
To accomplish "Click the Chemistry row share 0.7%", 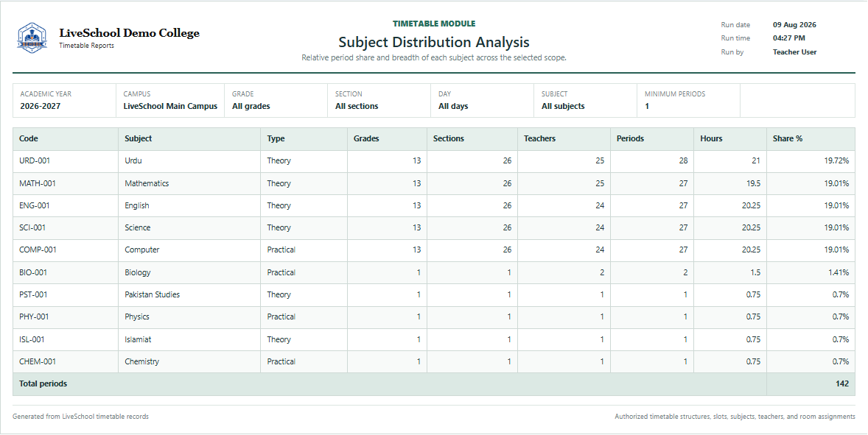I will point(840,361).
